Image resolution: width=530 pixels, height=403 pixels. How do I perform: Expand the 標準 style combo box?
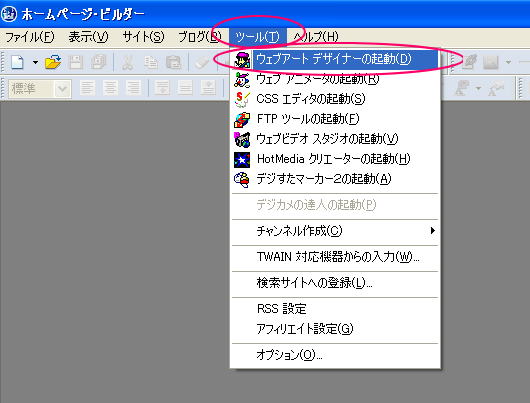pos(63,89)
